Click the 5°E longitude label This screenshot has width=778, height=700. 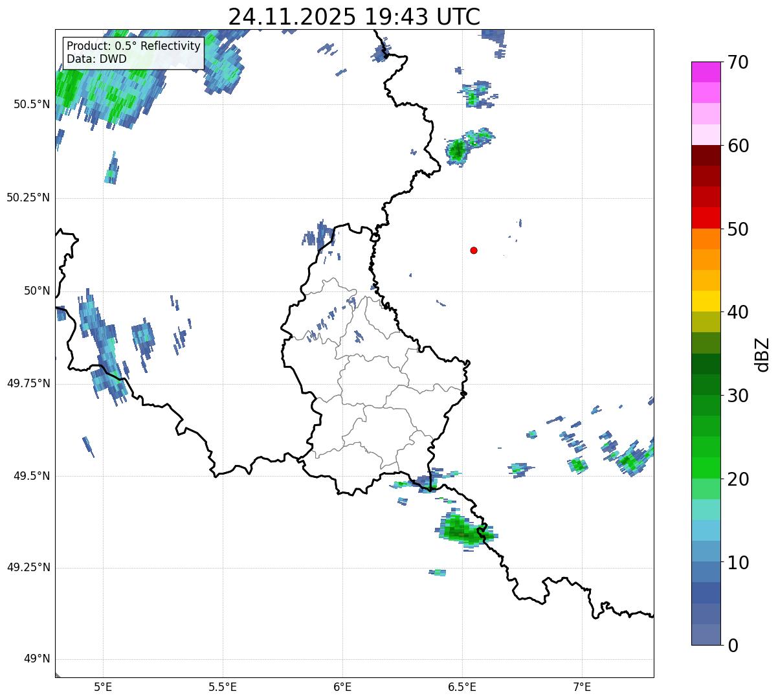click(104, 686)
